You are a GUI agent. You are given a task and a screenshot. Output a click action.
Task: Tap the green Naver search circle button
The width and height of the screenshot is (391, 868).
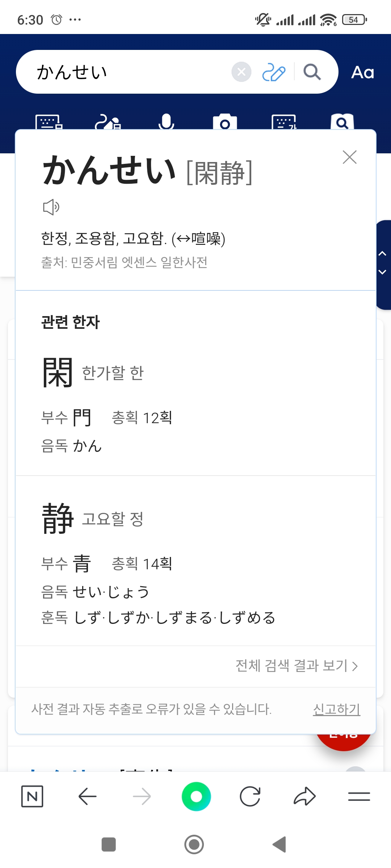click(x=196, y=796)
